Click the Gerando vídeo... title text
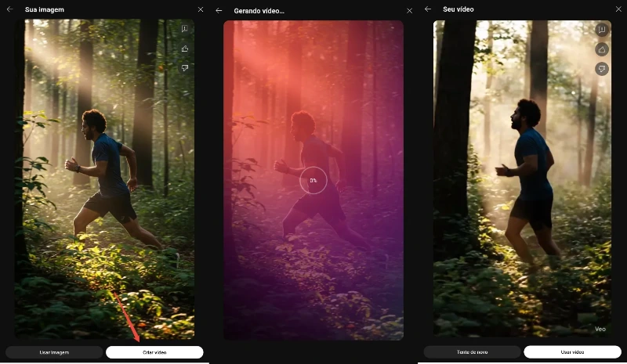 pyautogui.click(x=259, y=11)
